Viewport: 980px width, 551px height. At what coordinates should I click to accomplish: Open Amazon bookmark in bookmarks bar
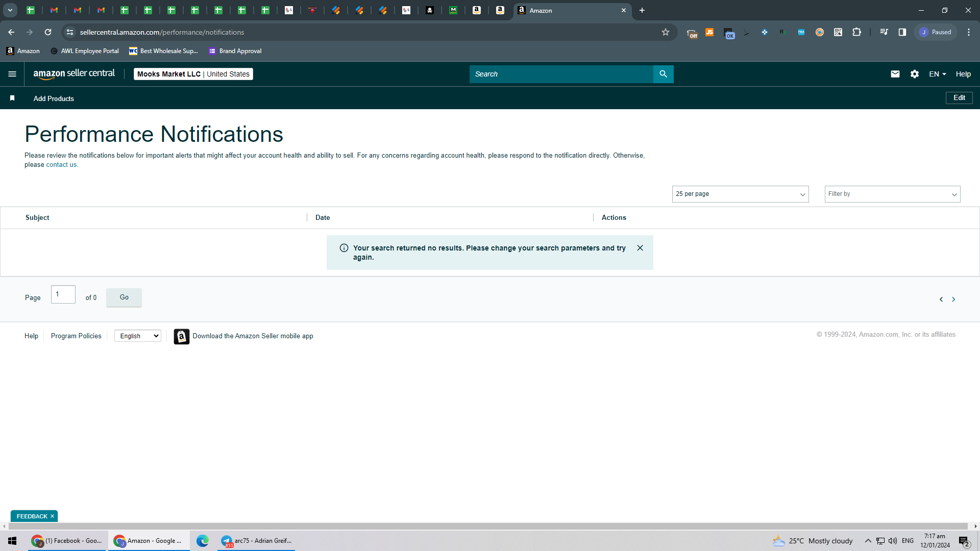click(23, 51)
